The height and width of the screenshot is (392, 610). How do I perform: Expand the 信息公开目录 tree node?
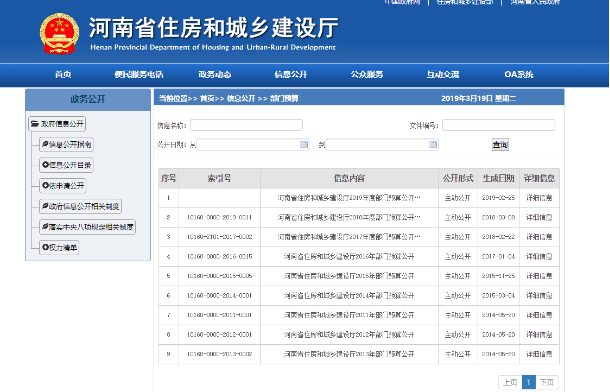[x=45, y=165]
